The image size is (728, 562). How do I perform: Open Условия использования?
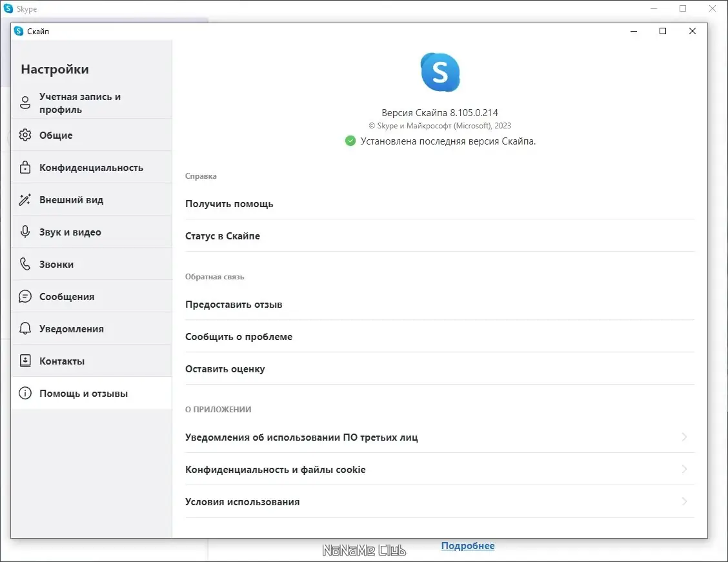tap(440, 501)
